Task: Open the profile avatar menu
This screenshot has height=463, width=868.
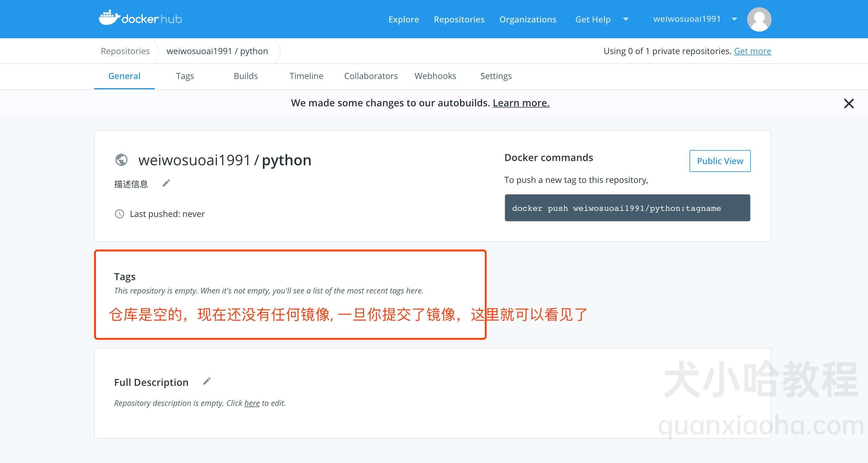Action: point(759,19)
